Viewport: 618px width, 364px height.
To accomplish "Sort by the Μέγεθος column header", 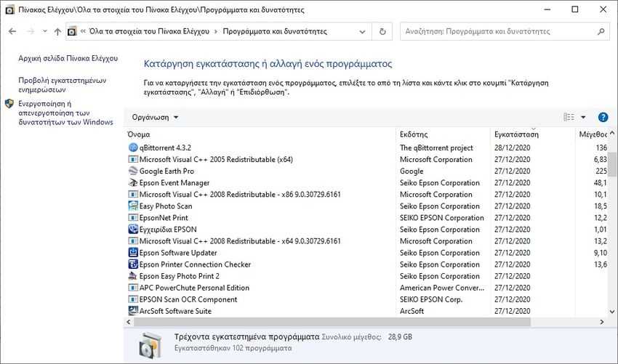I will 592,134.
